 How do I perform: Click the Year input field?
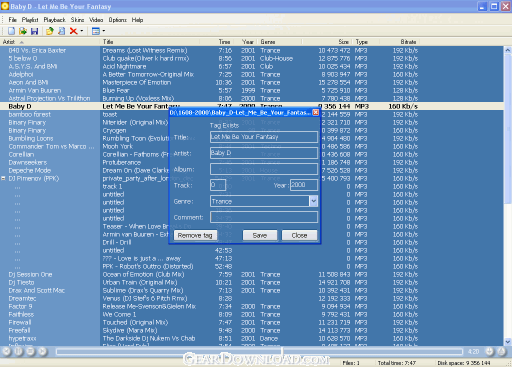tap(304, 185)
